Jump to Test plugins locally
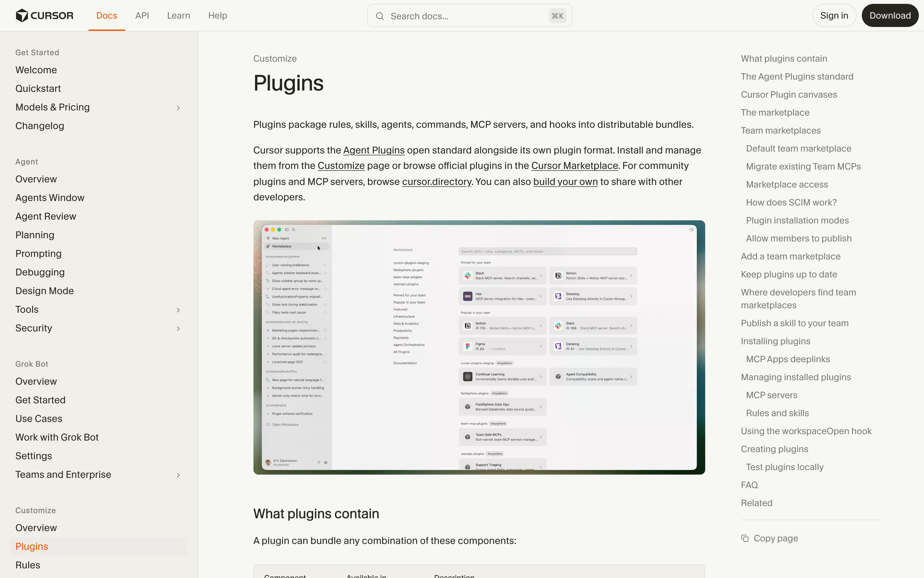Viewport: 924px width, 578px height. (x=785, y=467)
